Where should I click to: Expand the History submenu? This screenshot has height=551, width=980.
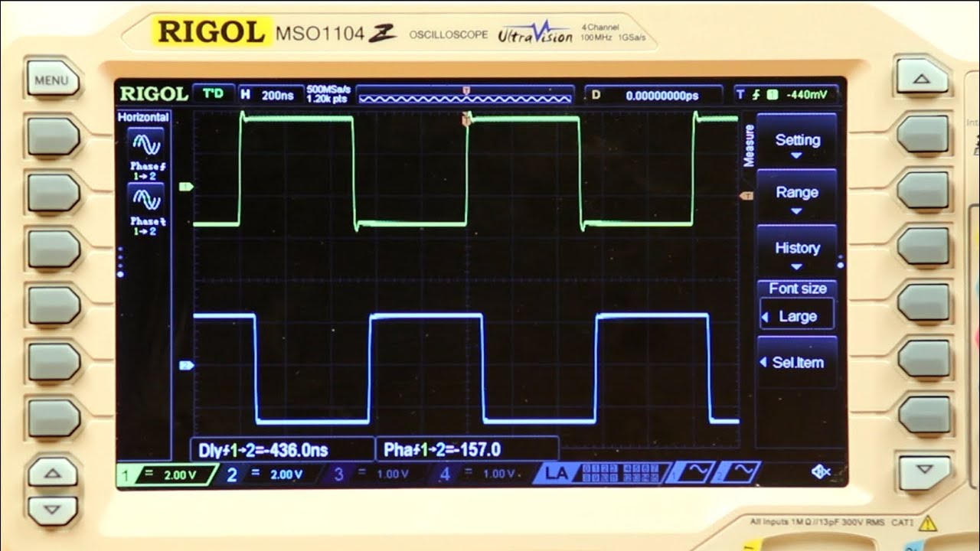click(796, 250)
